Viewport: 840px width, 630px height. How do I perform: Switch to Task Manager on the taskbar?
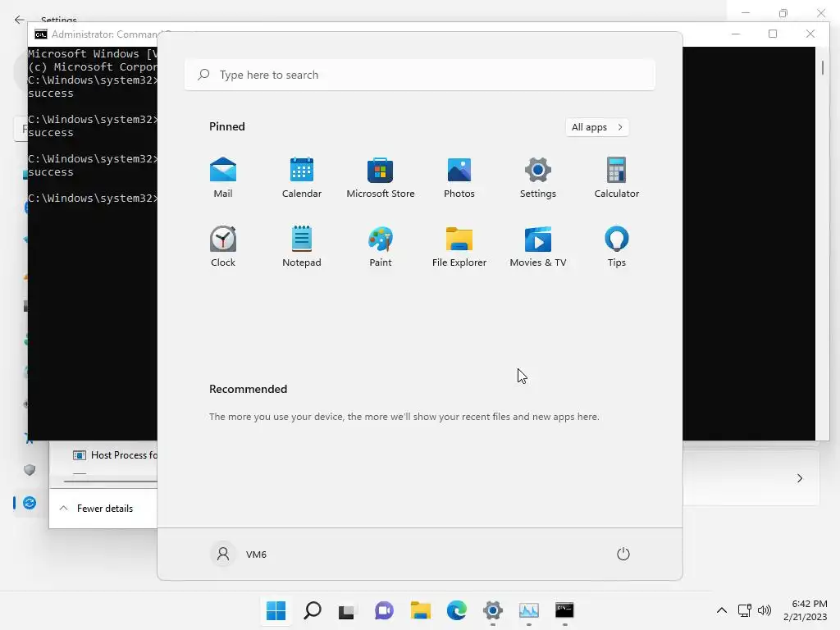529,610
